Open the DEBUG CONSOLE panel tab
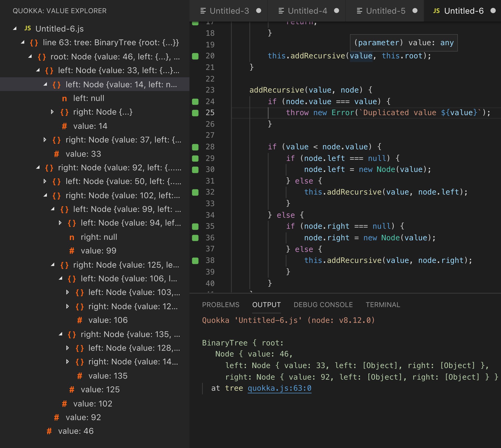501x448 pixels. click(323, 305)
